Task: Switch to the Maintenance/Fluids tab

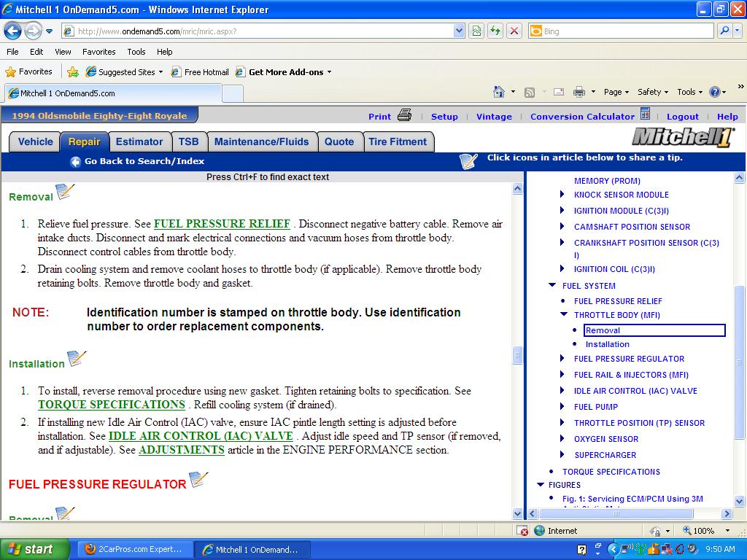Action: (262, 141)
